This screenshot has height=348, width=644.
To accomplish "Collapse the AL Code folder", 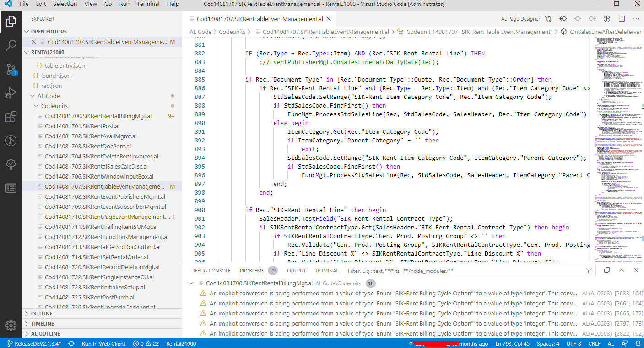I will tap(33, 96).
